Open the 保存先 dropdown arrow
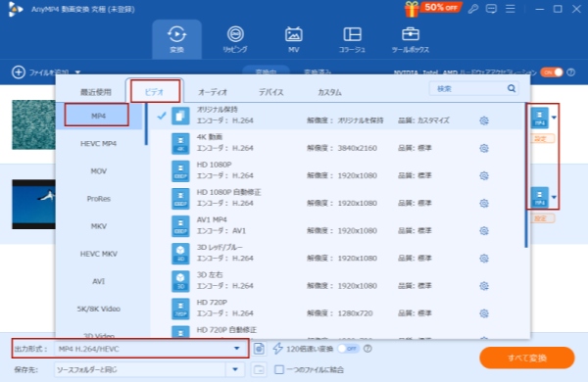The width and height of the screenshot is (588, 382). 235,369
